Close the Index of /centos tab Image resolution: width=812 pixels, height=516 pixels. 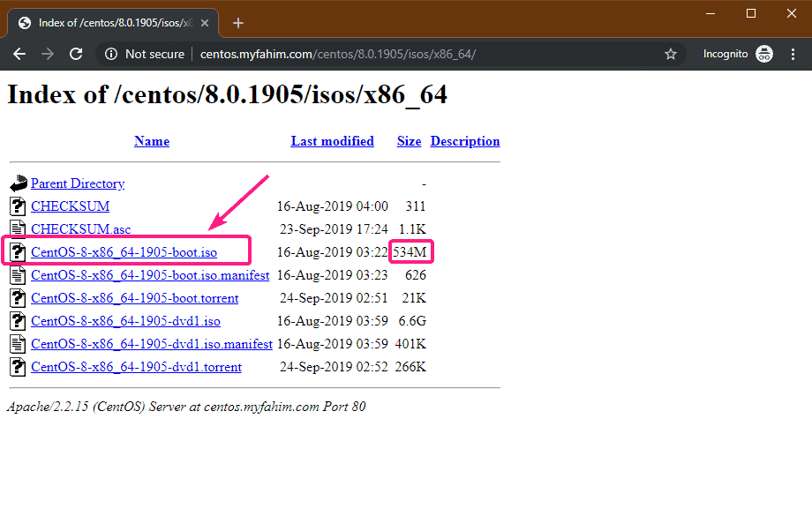click(x=208, y=23)
